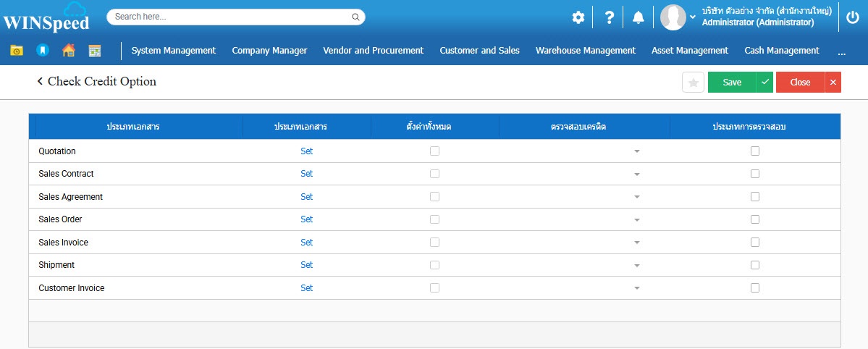Open the Warehouse Management menu
Image resolution: width=868 pixels, height=349 pixels.
pos(586,51)
